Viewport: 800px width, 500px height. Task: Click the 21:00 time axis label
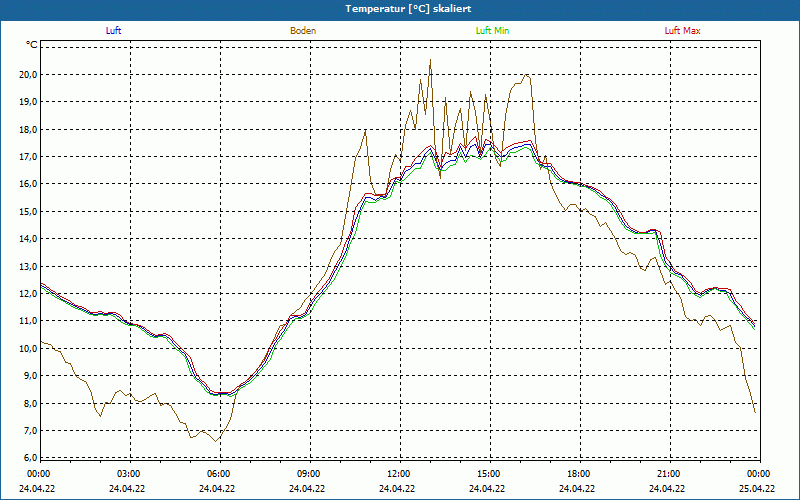coord(668,474)
